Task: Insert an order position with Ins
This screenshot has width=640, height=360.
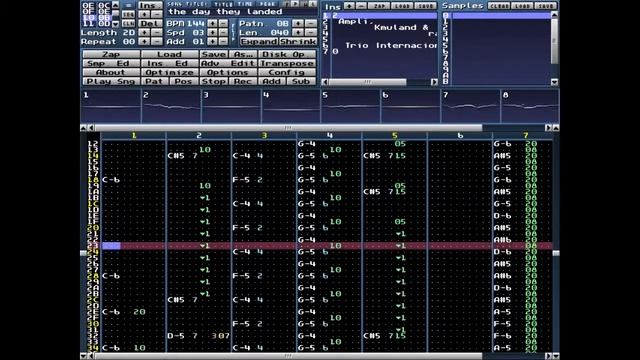Action: [150, 5]
